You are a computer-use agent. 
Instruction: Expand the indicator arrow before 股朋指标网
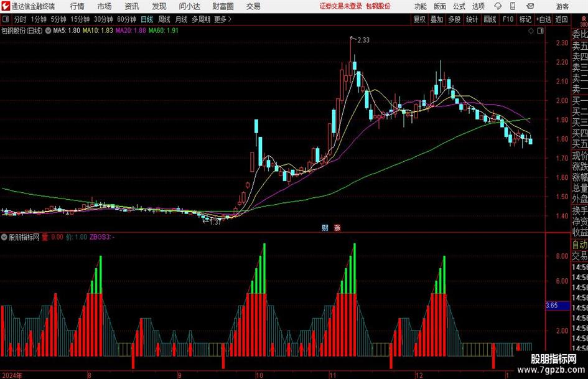click(4, 237)
